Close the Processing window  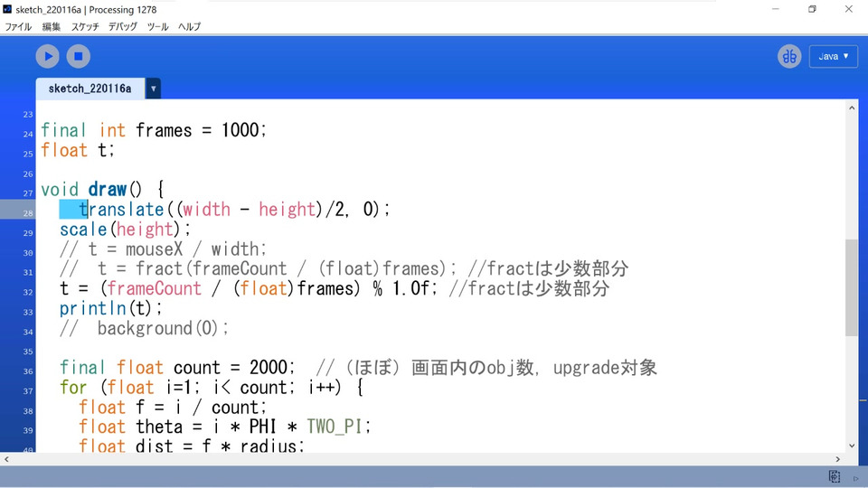[x=849, y=9]
